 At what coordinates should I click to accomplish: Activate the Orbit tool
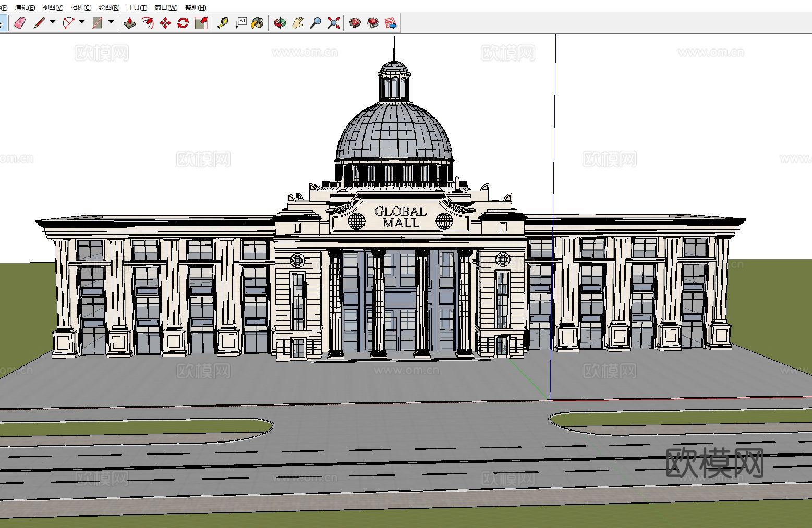[x=280, y=23]
